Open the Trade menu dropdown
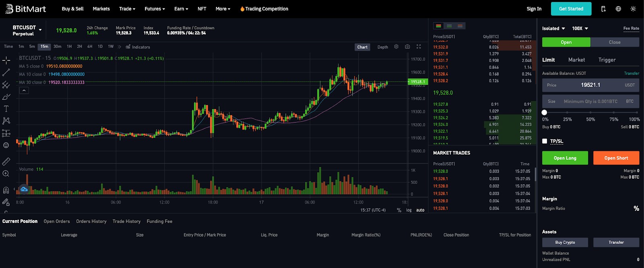This screenshot has width=644, height=268. [x=127, y=9]
